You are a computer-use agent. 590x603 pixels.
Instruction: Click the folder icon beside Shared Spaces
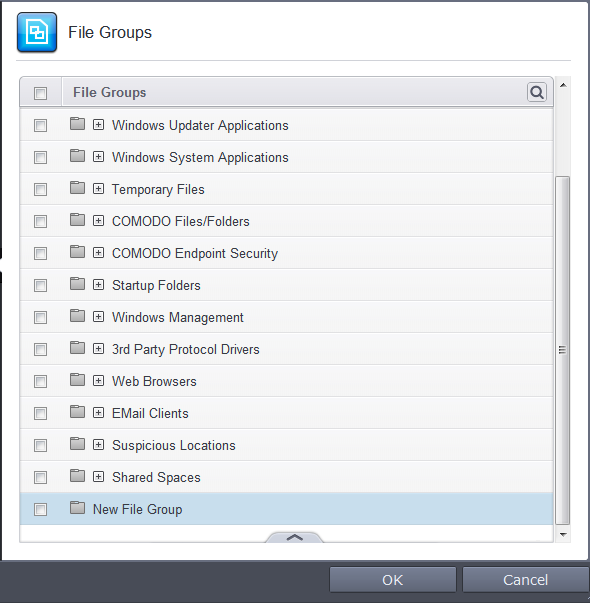tap(77, 476)
